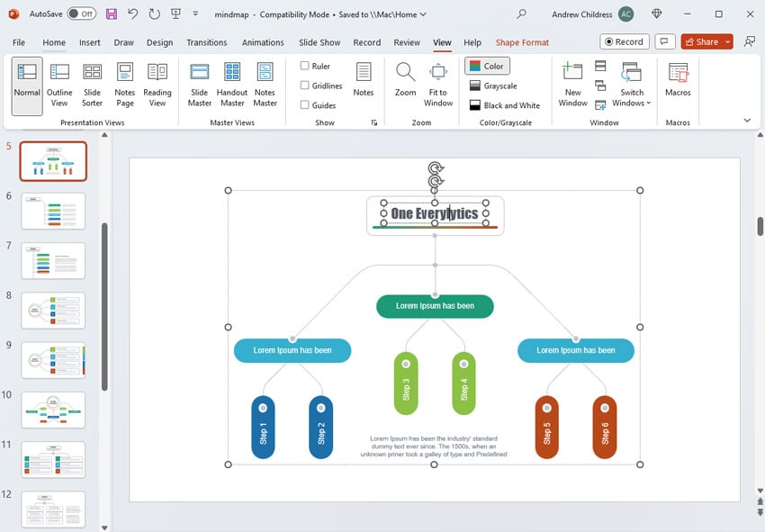Viewport: 765px width, 532px height.
Task: Collapse the ribbon with the chevron
Action: click(747, 121)
